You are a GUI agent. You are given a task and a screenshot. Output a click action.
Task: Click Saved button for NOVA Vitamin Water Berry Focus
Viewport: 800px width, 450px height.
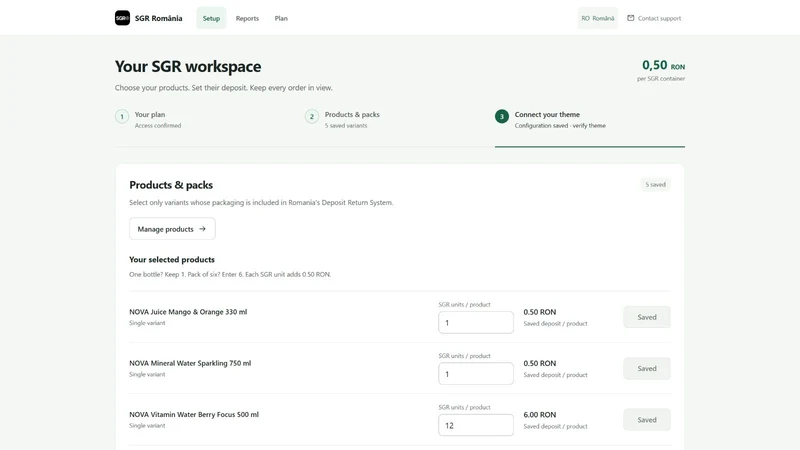click(x=646, y=420)
